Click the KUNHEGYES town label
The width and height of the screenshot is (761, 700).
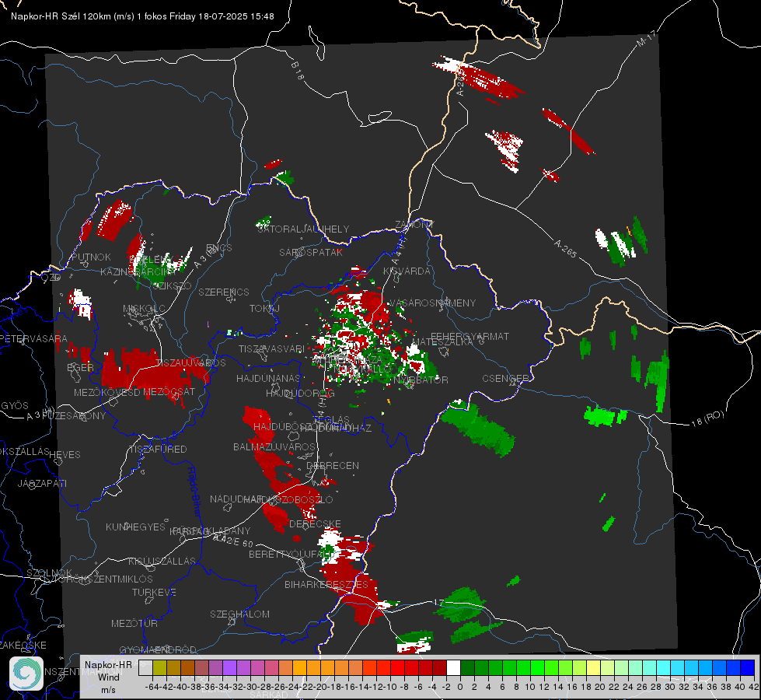click(x=135, y=527)
